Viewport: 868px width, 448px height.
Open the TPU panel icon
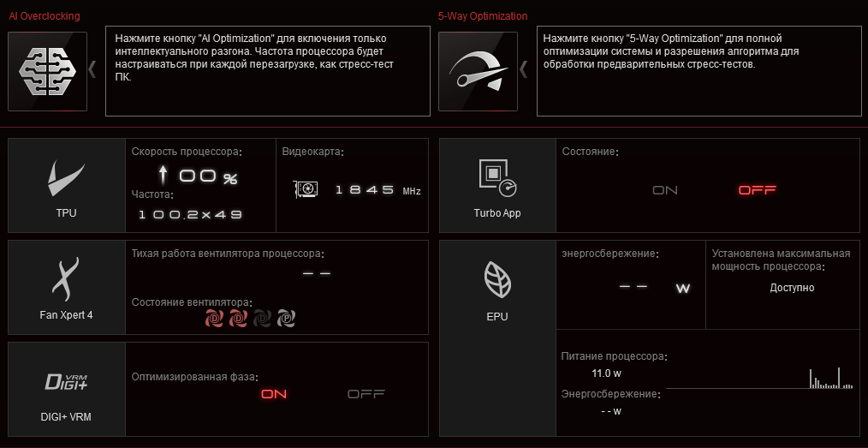click(x=67, y=179)
